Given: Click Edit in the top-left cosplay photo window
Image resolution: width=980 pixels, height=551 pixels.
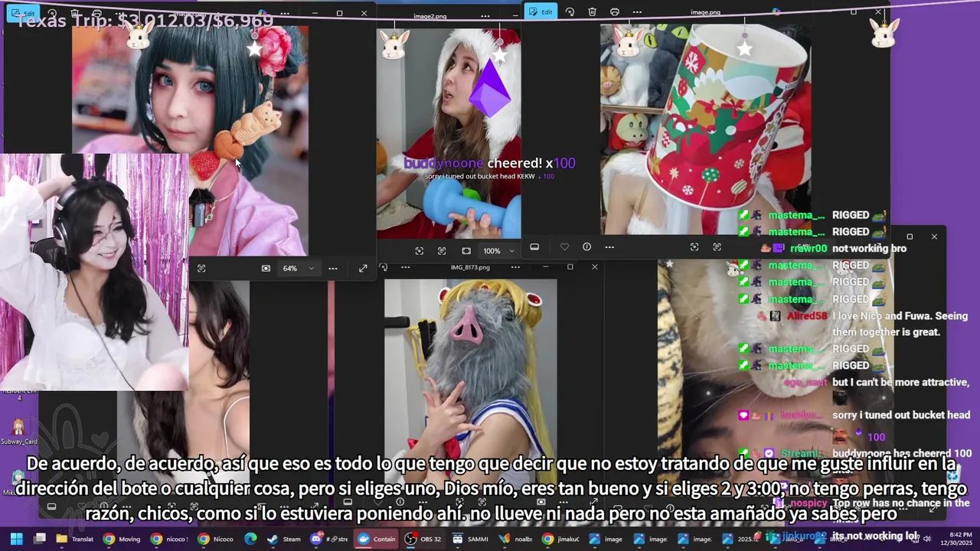Looking at the screenshot, I should click(x=23, y=13).
